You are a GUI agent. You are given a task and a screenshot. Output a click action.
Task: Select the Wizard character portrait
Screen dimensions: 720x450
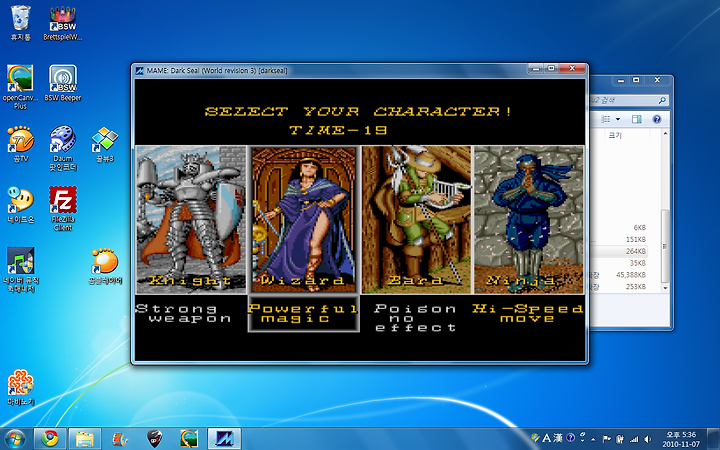pyautogui.click(x=304, y=219)
